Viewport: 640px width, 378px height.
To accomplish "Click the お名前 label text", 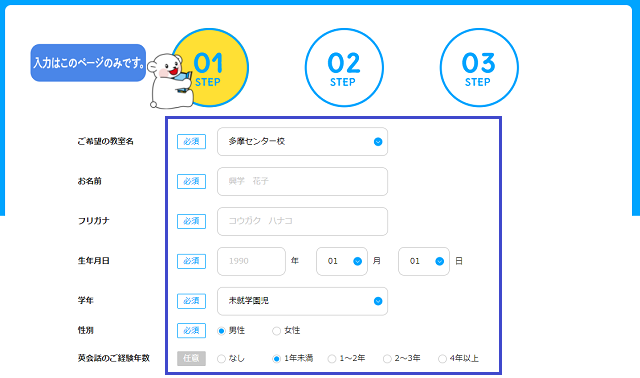I will (89, 181).
